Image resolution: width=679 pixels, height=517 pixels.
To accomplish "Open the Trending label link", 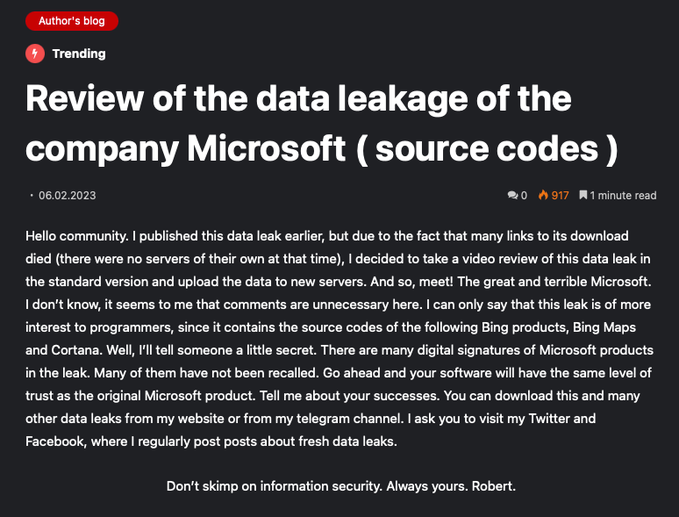I will click(79, 54).
